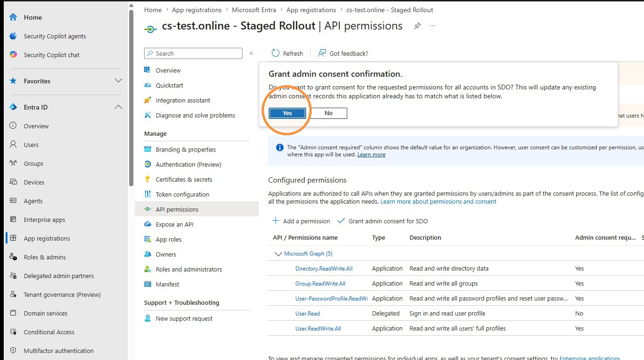Click the Agents icon in sidebar
This screenshot has height=360, width=644.
(x=13, y=201)
